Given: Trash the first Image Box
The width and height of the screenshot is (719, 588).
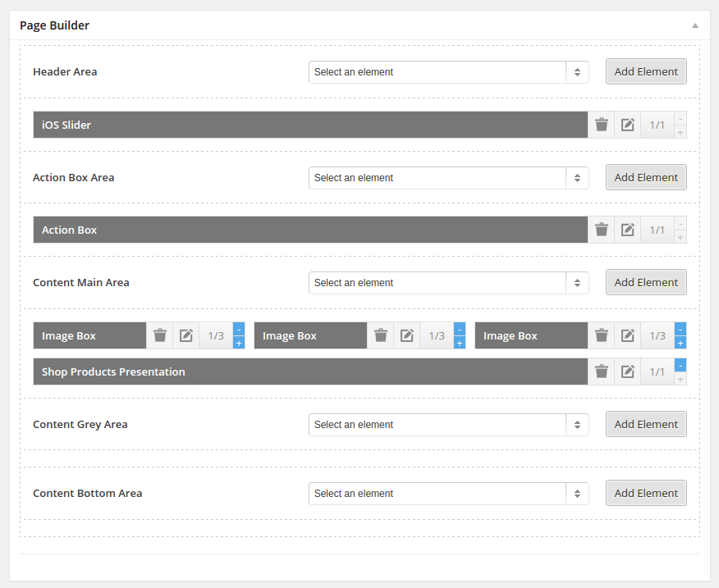Looking at the screenshot, I should pyautogui.click(x=159, y=335).
